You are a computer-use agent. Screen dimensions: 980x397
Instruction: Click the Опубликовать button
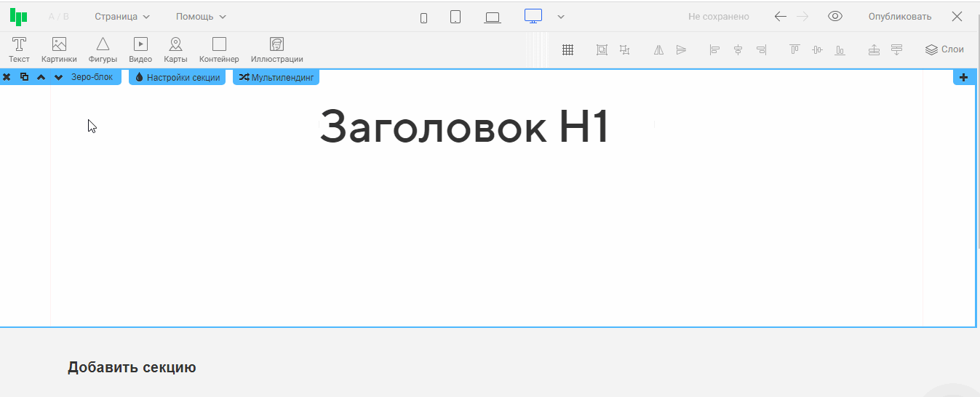click(x=899, y=17)
